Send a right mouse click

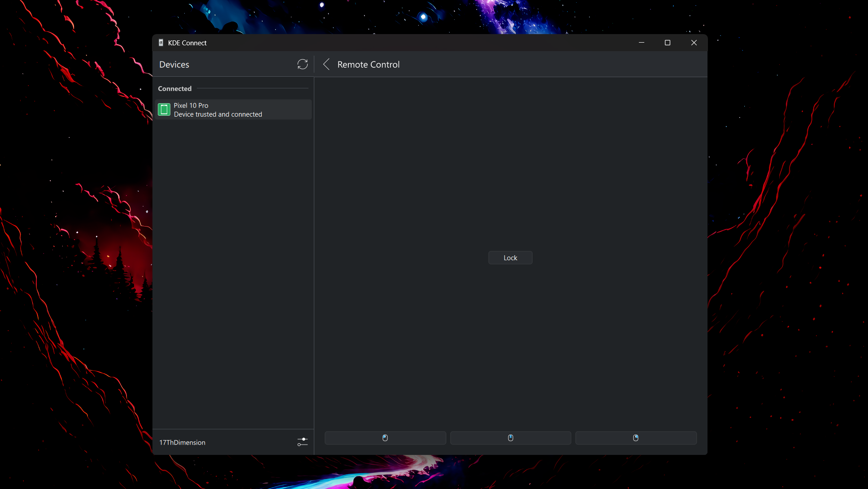[x=636, y=438]
